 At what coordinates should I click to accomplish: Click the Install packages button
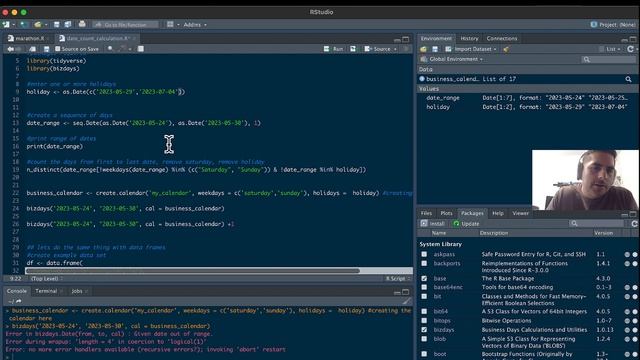(433, 224)
